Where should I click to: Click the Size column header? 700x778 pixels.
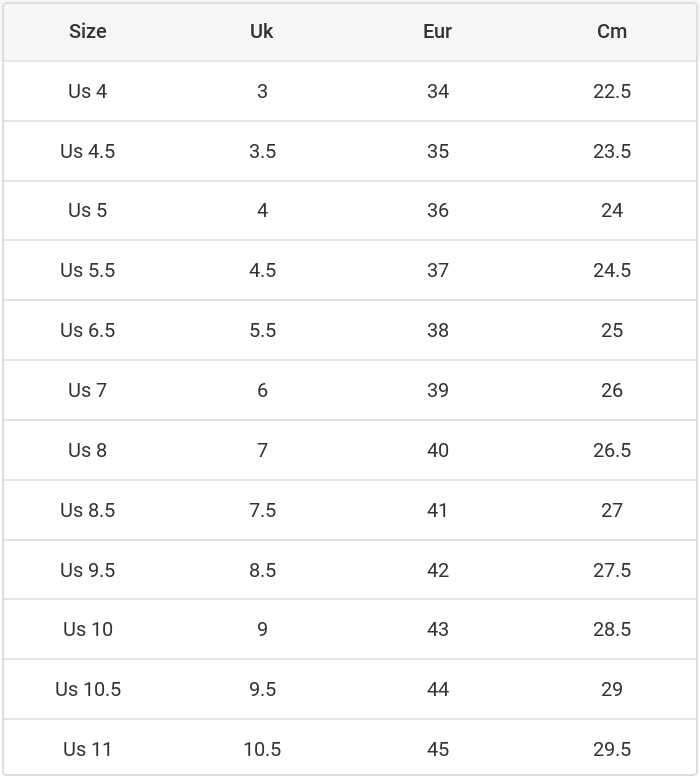(88, 31)
